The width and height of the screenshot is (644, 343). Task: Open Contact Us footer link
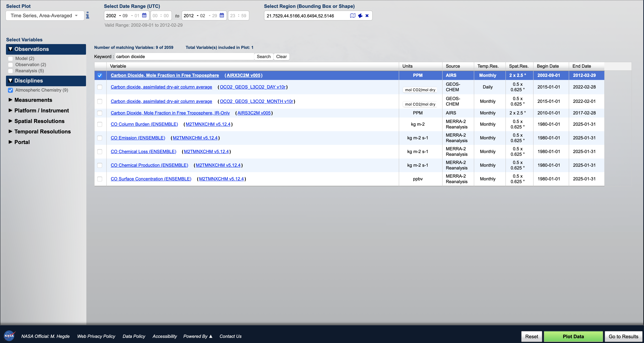click(x=231, y=336)
